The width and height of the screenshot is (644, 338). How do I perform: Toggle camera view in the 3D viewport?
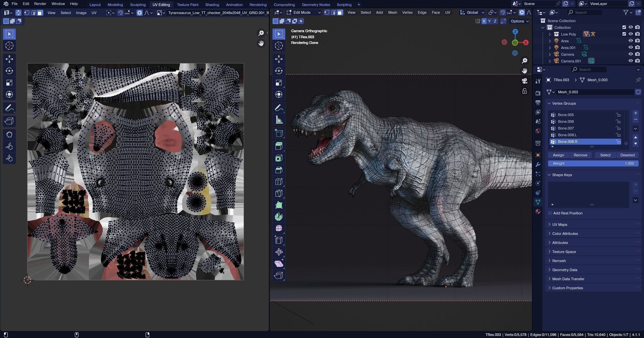coord(525,81)
